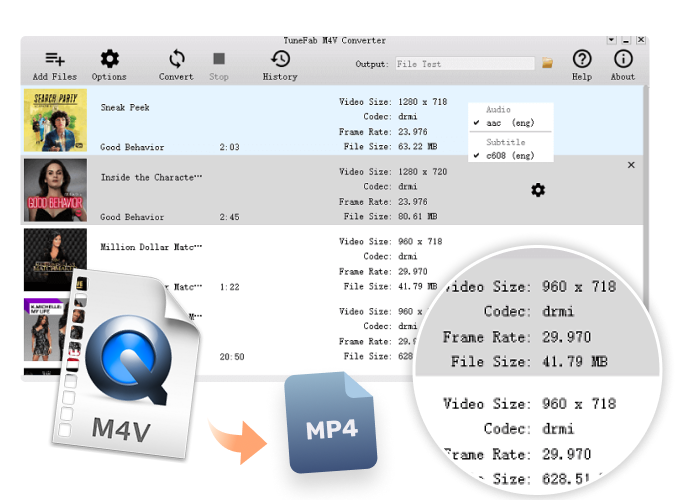Click the Subtitle section header in popup
The image size is (678, 500).
(x=506, y=142)
